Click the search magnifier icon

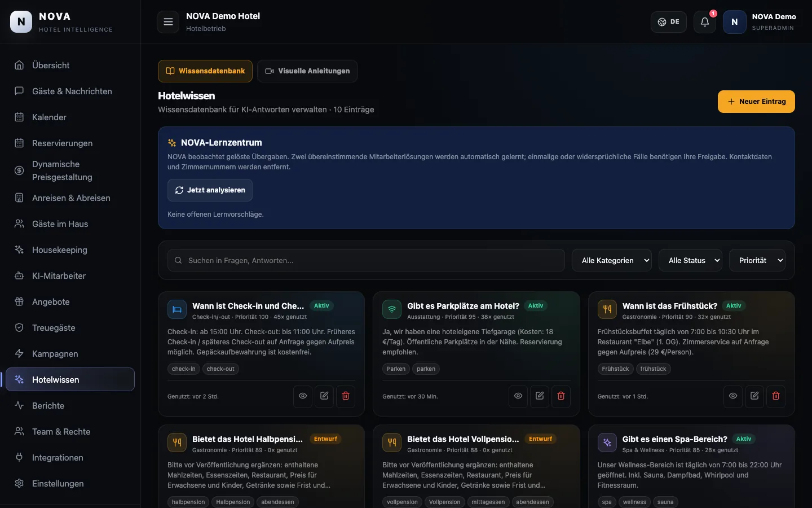178,260
